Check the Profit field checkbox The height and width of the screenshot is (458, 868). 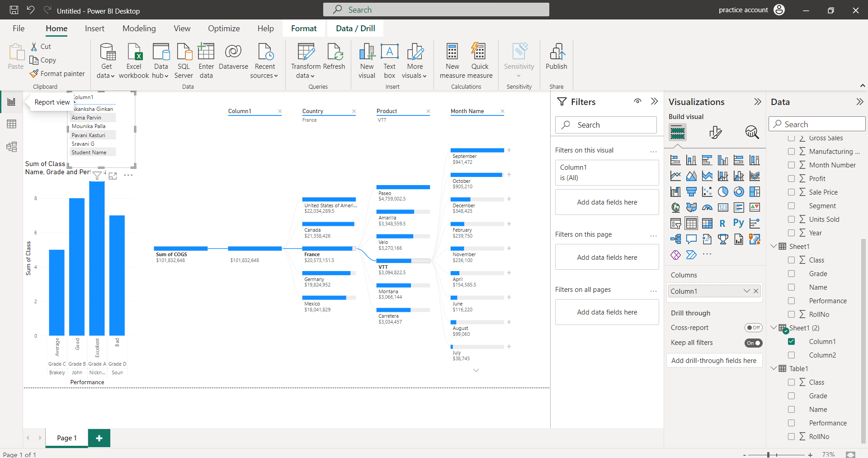pyautogui.click(x=792, y=178)
